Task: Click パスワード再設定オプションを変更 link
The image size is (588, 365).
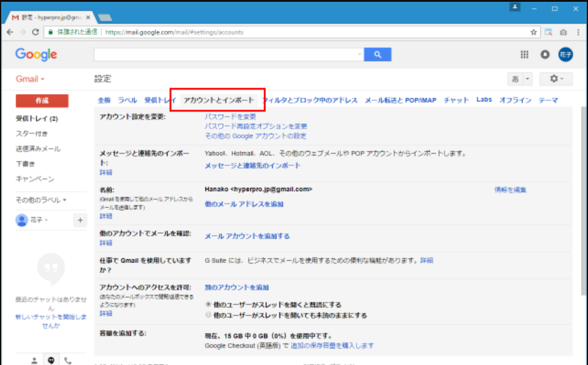Action: coord(256,126)
